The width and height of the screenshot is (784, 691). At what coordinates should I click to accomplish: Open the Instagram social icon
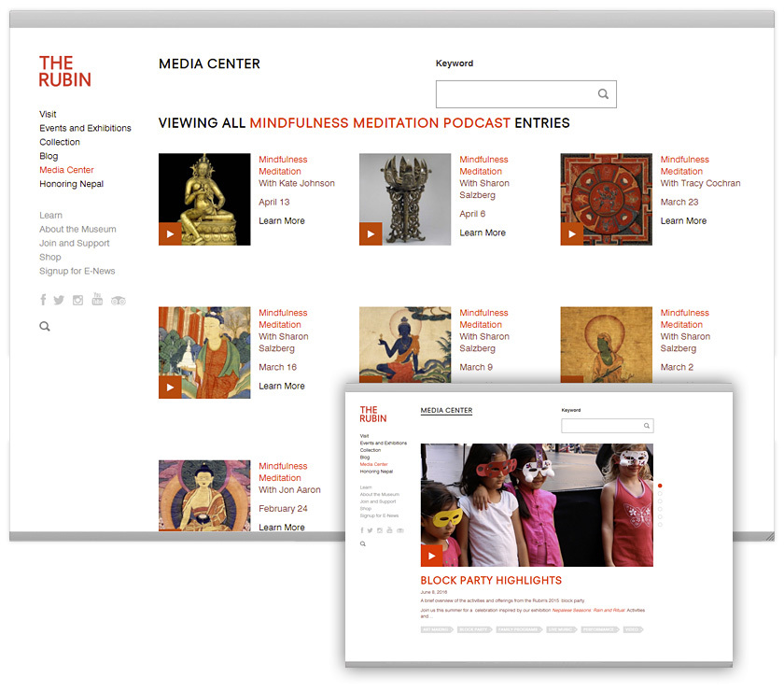pos(77,300)
